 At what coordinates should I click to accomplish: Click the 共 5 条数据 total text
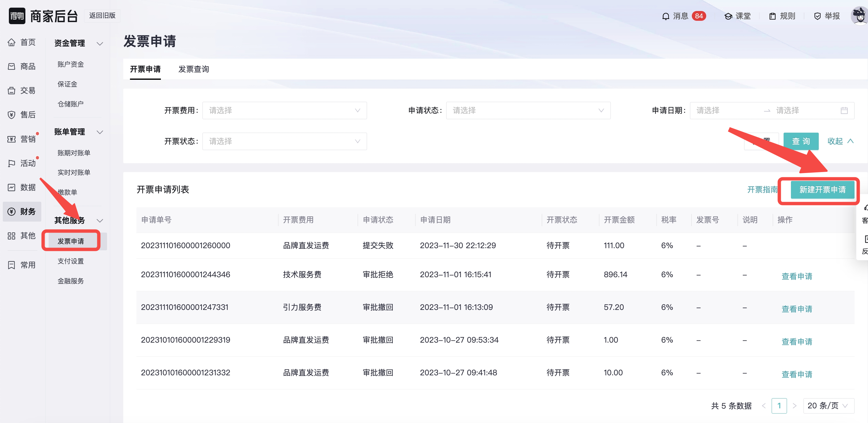pyautogui.click(x=731, y=406)
